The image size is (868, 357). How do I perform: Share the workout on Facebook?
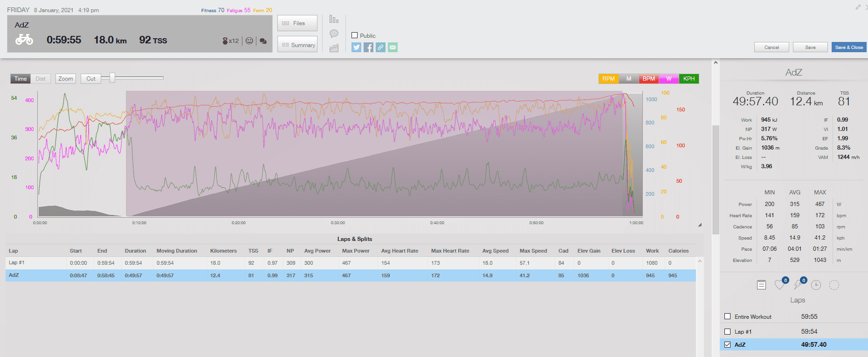pos(368,47)
